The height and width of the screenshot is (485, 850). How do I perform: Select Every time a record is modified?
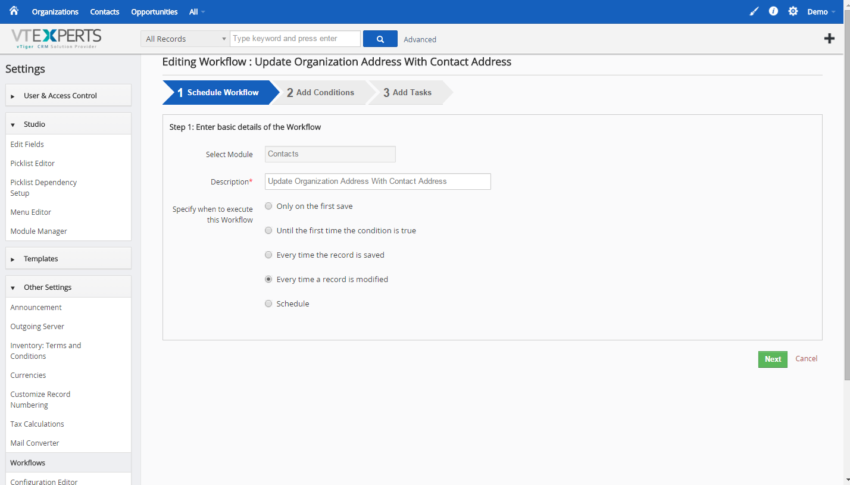tap(268, 279)
